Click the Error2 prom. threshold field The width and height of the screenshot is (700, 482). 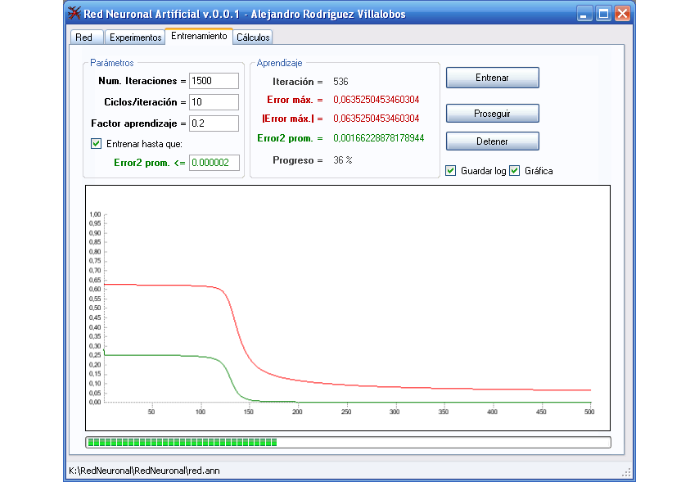(214, 162)
